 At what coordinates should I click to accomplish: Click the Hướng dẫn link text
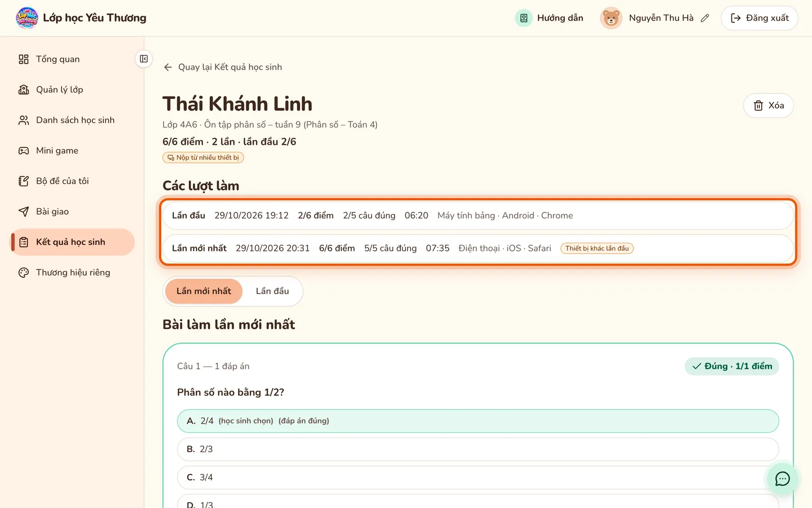pyautogui.click(x=560, y=18)
